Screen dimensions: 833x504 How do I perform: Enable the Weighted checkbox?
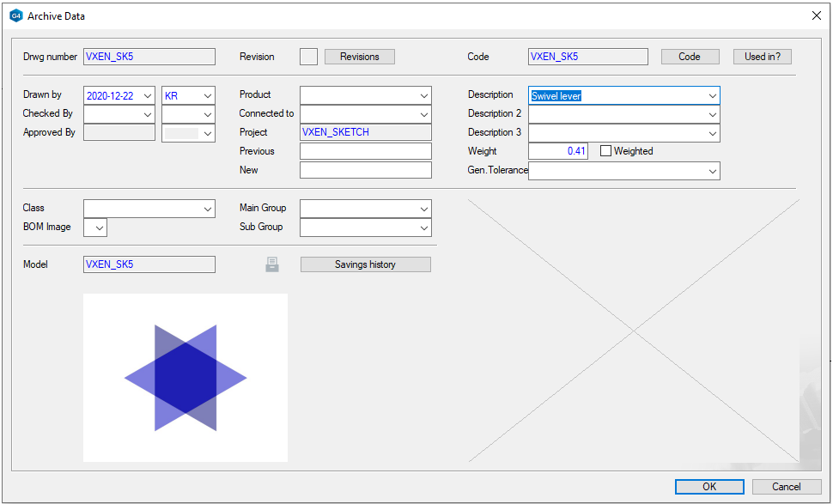tap(605, 151)
